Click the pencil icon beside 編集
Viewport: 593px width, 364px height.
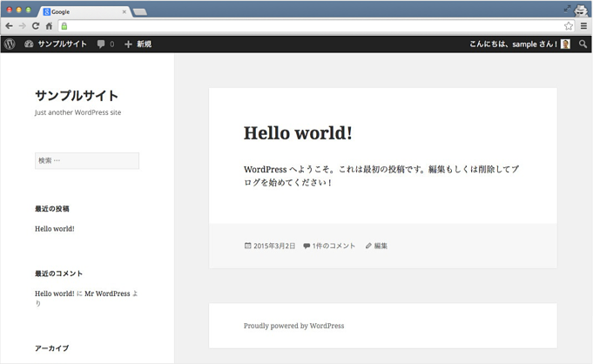(x=368, y=246)
